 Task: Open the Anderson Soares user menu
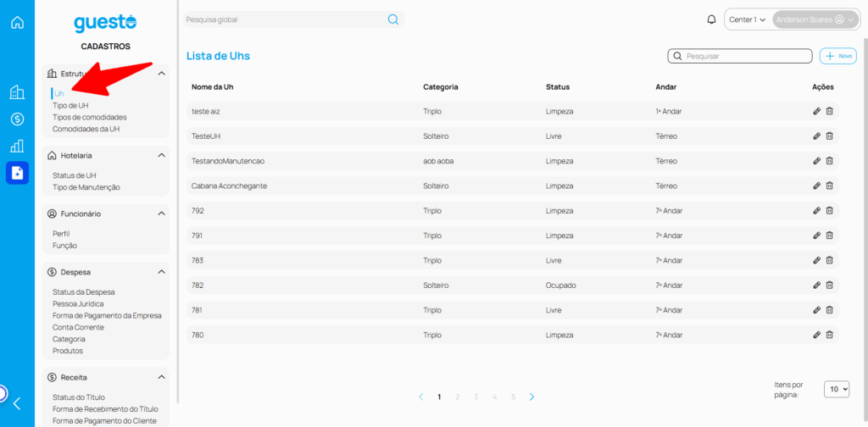(815, 19)
